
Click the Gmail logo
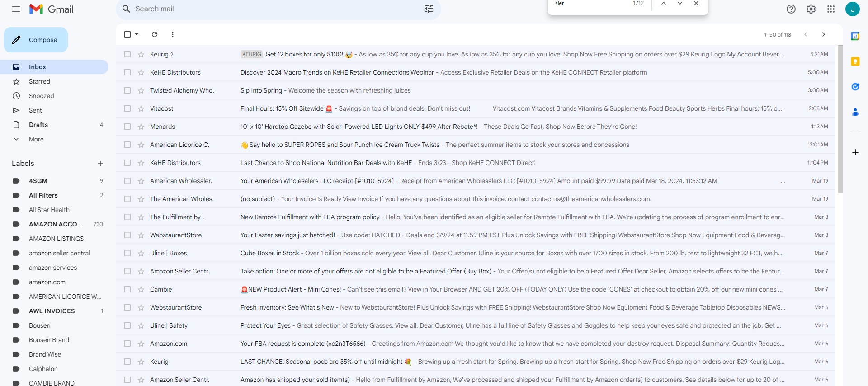(x=51, y=9)
